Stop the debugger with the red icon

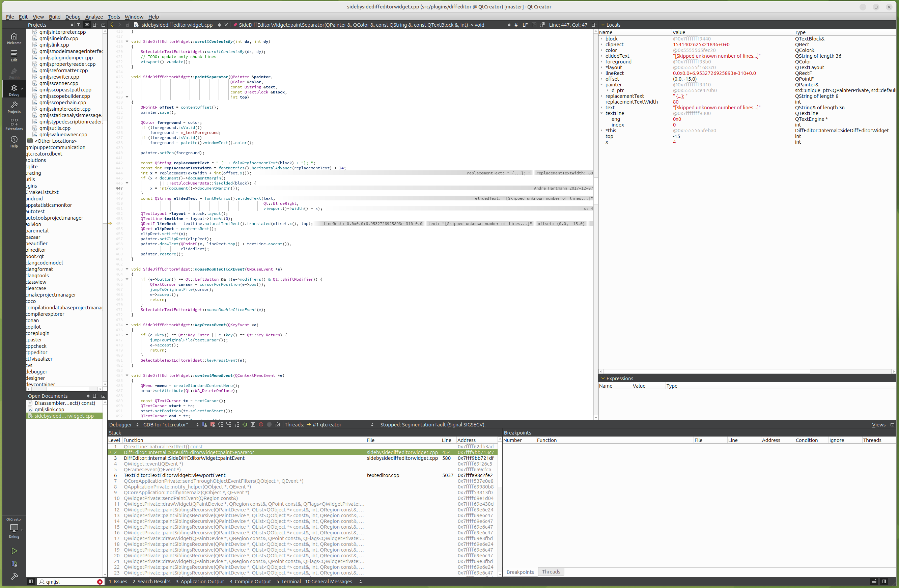pyautogui.click(x=213, y=424)
